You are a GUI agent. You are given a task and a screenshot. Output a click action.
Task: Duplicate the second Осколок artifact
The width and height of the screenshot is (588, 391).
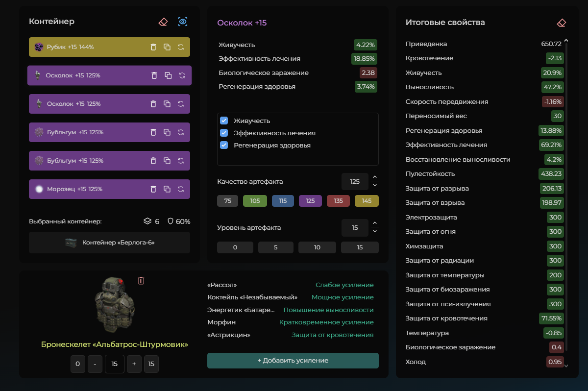pos(167,104)
